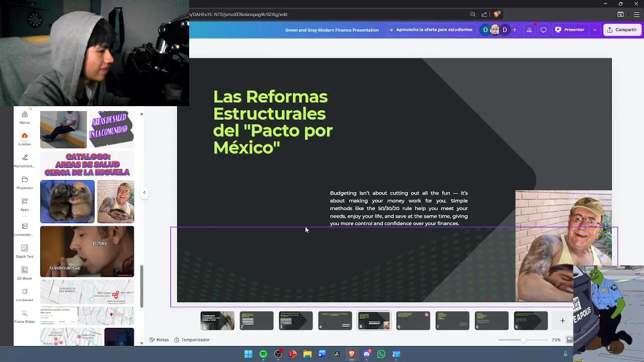Toggle the browser sidebar panel icon

tap(620, 15)
